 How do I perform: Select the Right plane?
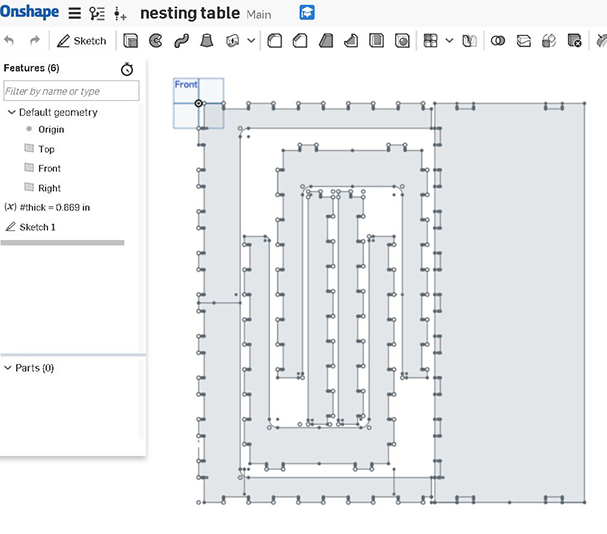50,188
